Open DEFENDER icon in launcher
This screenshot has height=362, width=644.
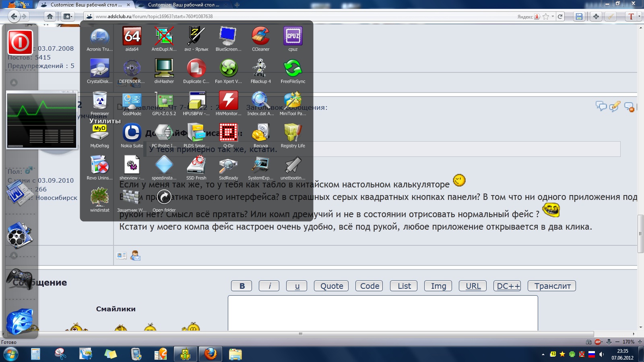[132, 69]
